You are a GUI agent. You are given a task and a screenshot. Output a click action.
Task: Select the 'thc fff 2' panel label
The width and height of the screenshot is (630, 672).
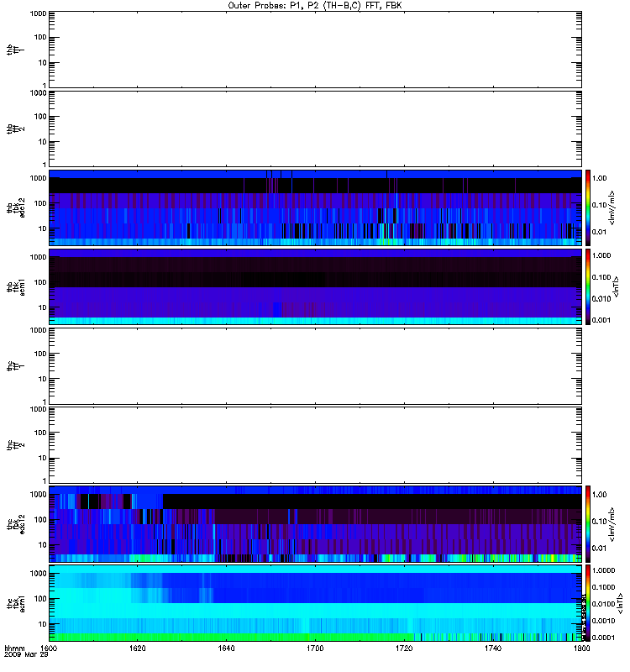(x=15, y=445)
